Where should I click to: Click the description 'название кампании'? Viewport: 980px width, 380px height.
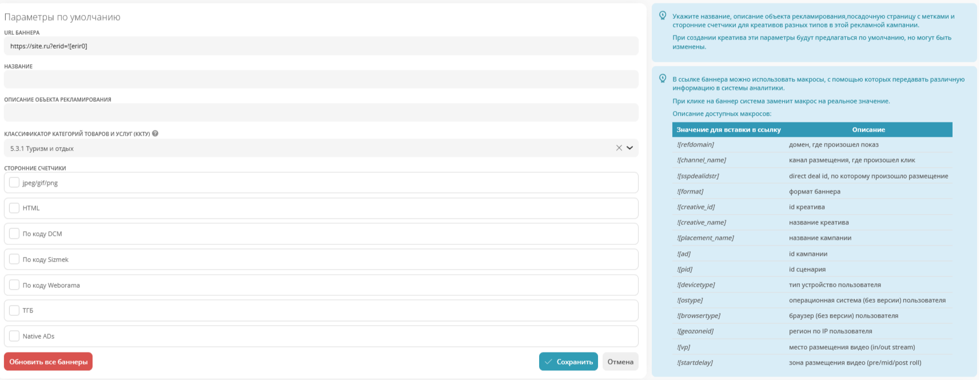pos(820,237)
